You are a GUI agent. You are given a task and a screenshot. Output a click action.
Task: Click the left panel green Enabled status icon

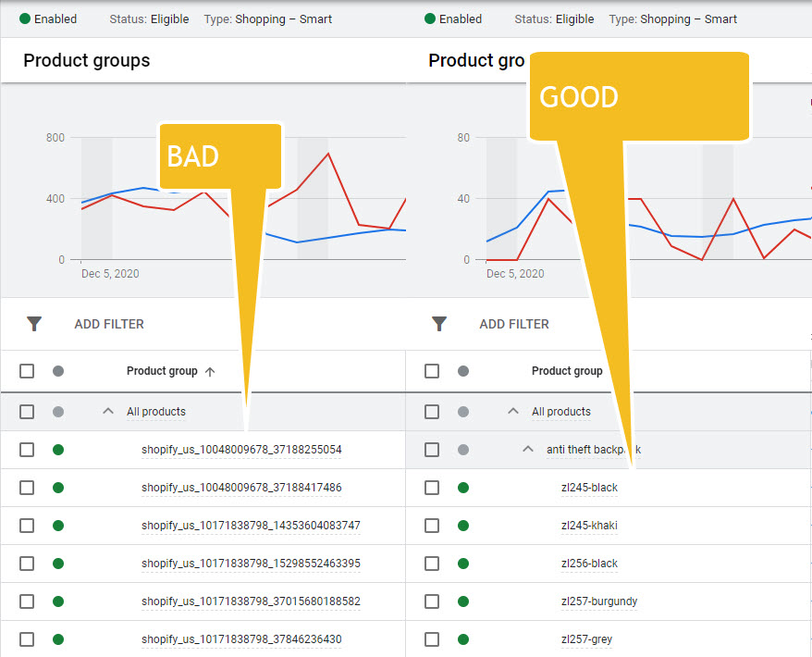click(x=25, y=19)
